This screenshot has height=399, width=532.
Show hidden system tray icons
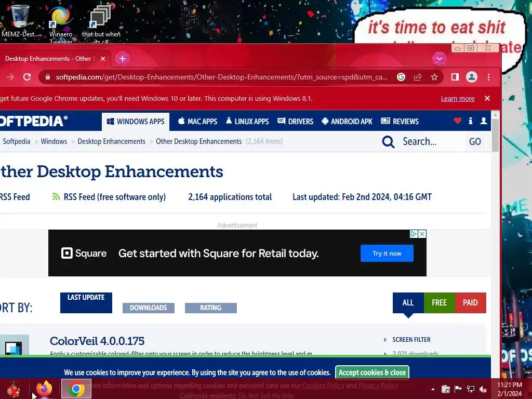[433, 389]
